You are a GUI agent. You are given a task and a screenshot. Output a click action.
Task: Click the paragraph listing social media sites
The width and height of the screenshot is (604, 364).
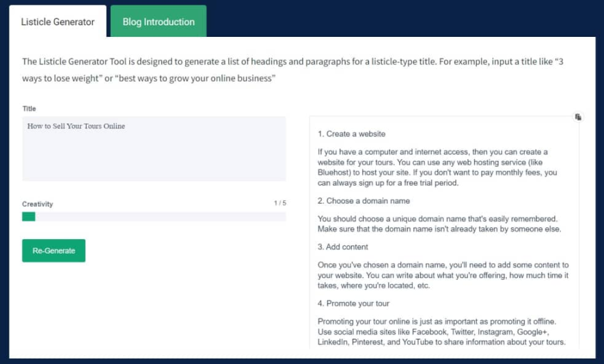441,332
